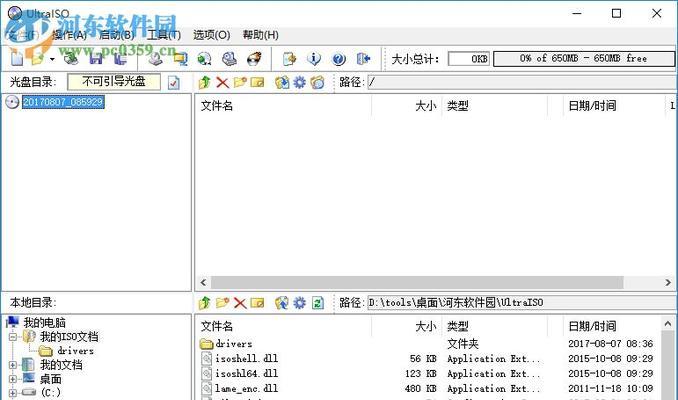The height and width of the screenshot is (400, 678).
Task: Click the image properties checkmark icon
Action: (x=174, y=82)
